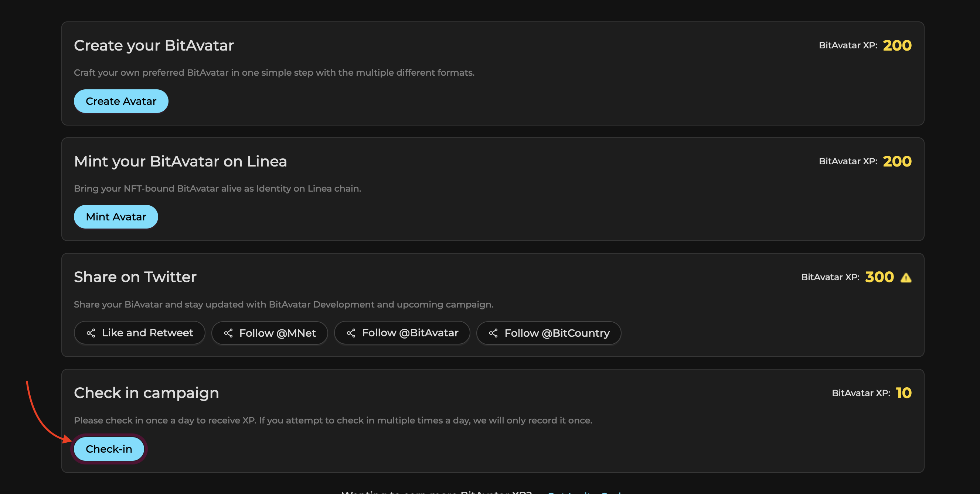Click the 10 XP value in Check in card
980x494 pixels.
(x=904, y=393)
